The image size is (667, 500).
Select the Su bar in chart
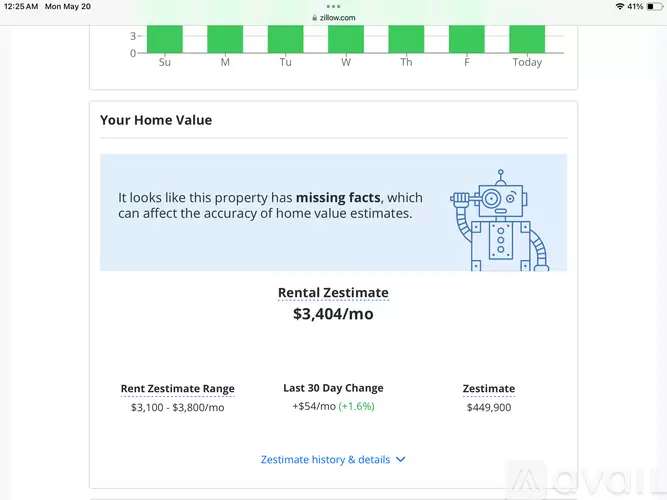click(x=165, y=39)
